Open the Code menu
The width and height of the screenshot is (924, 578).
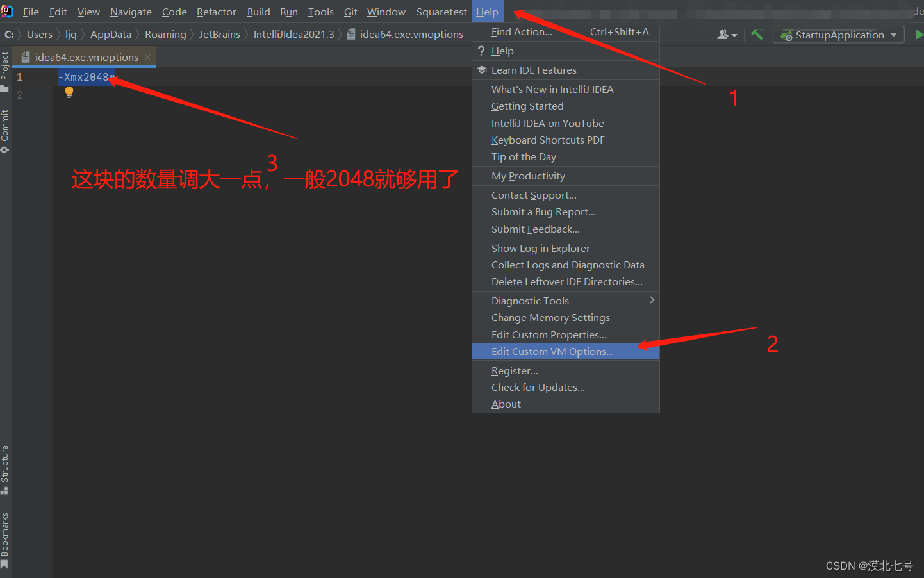(x=174, y=12)
